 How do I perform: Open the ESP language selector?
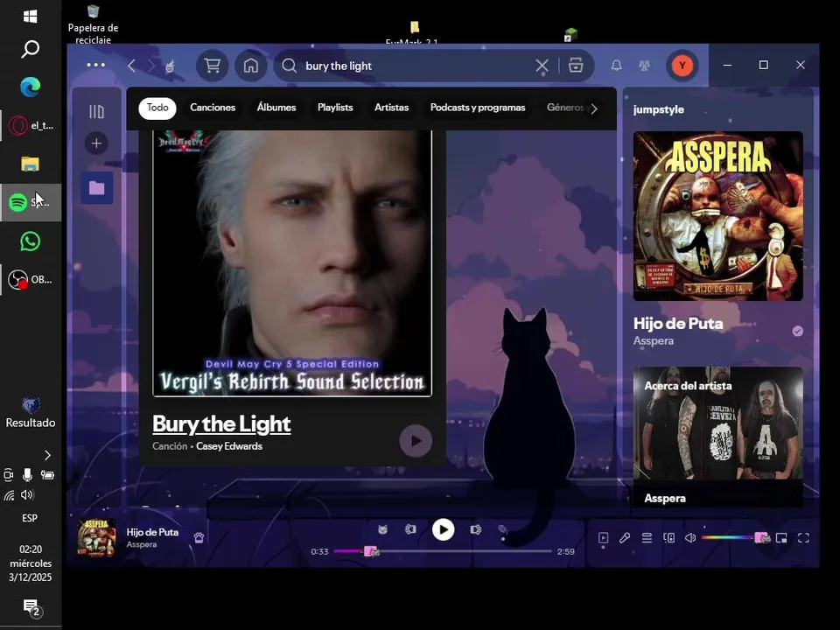[x=30, y=518]
